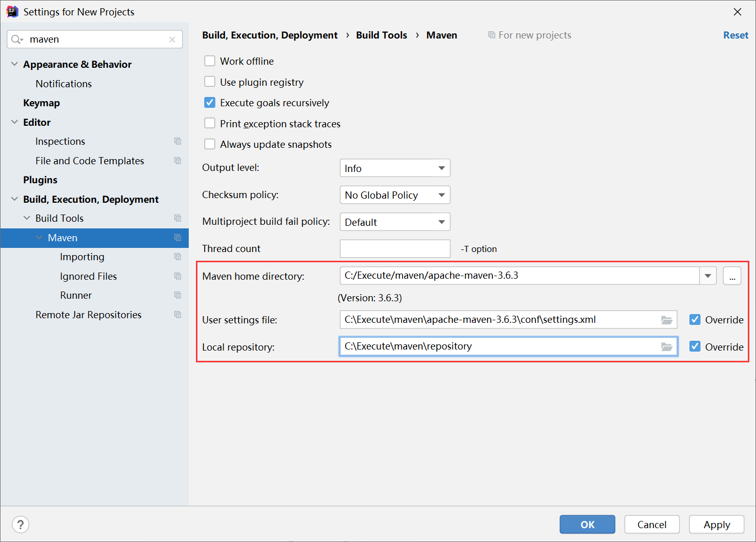Click the User settings file path field
The height and width of the screenshot is (542, 756).
pyautogui.click(x=508, y=320)
